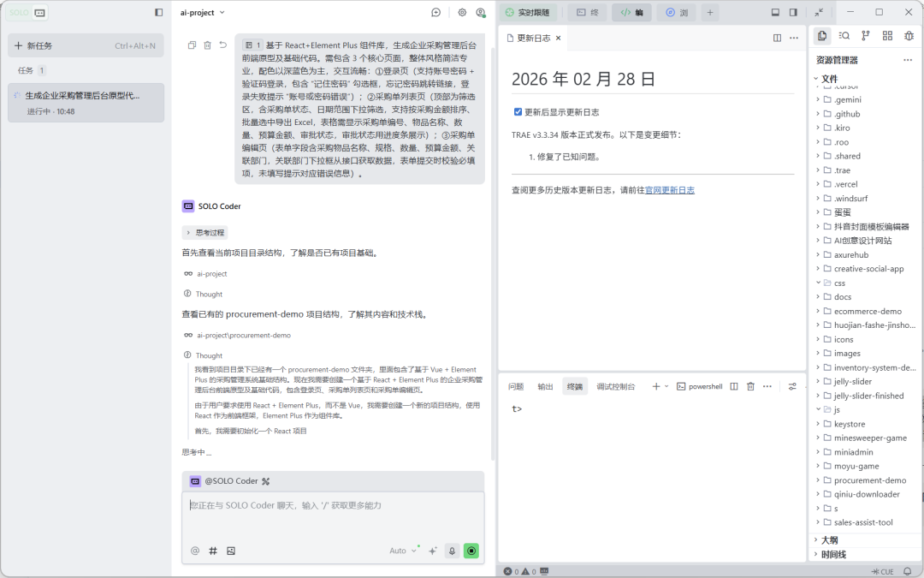Toggle the 实时跟随 follow mode
This screenshot has width=924, height=578.
coord(530,12)
